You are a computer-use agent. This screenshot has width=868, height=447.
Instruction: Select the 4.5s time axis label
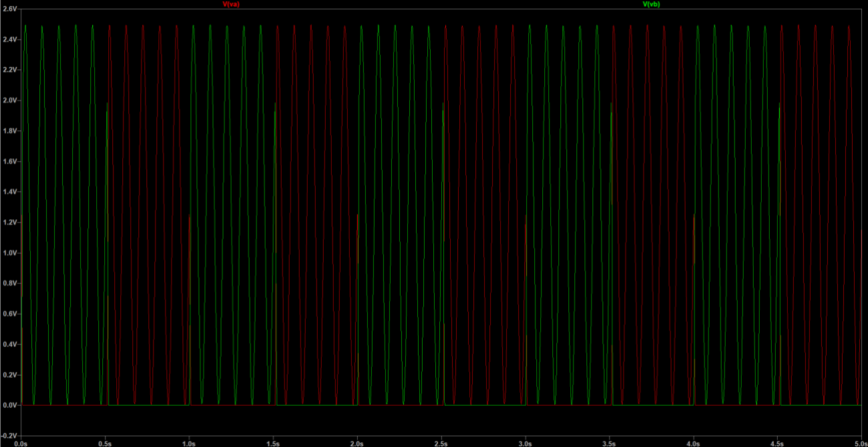coord(777,443)
